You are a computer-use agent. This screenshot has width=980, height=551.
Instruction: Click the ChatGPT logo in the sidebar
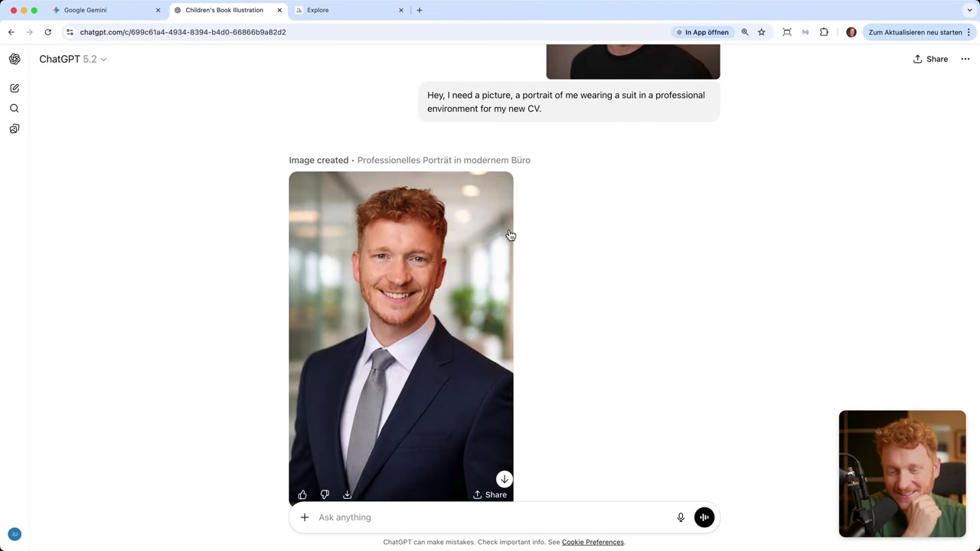click(15, 59)
